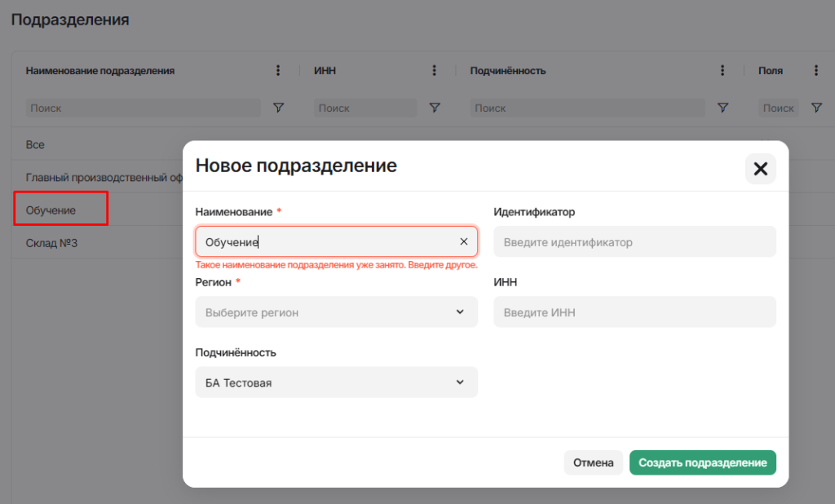Click the Создать подразделение button
This screenshot has width=835, height=504.
[702, 462]
